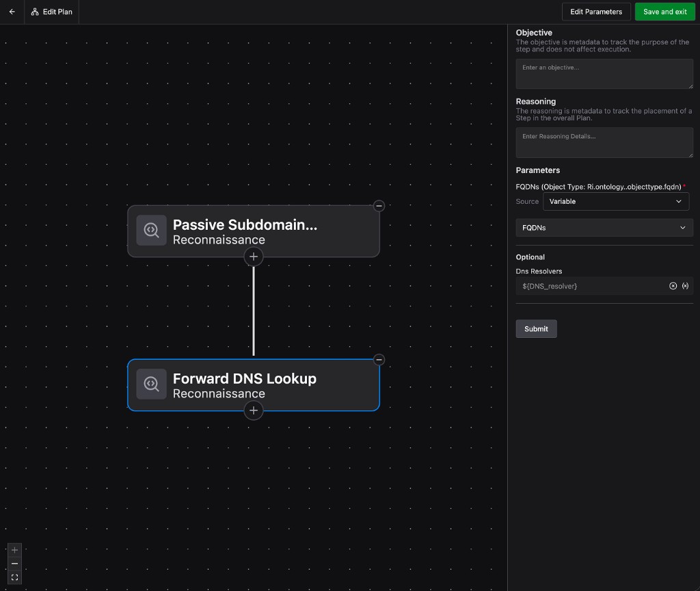The image size is (700, 591).
Task: Expand the FQDNs variable dropdown
Action: pos(604,228)
